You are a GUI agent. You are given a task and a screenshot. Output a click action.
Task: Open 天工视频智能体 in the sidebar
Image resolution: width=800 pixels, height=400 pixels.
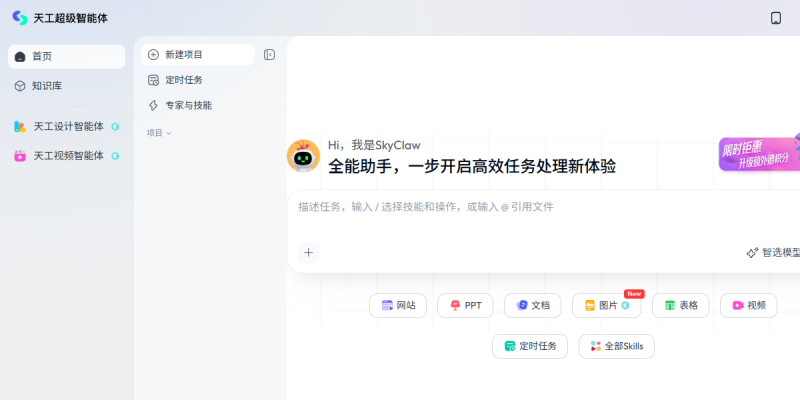66,156
